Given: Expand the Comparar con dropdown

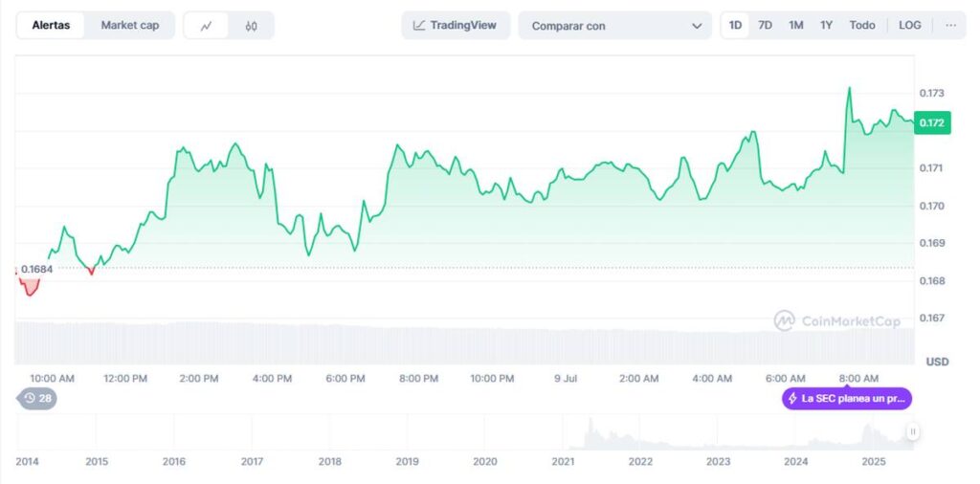Looking at the screenshot, I should pyautogui.click(x=615, y=26).
